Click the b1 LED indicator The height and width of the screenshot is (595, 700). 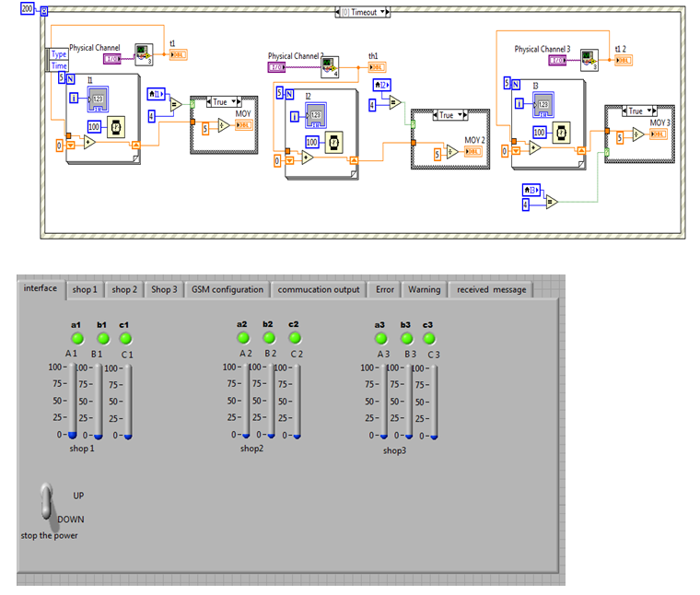coord(103,339)
